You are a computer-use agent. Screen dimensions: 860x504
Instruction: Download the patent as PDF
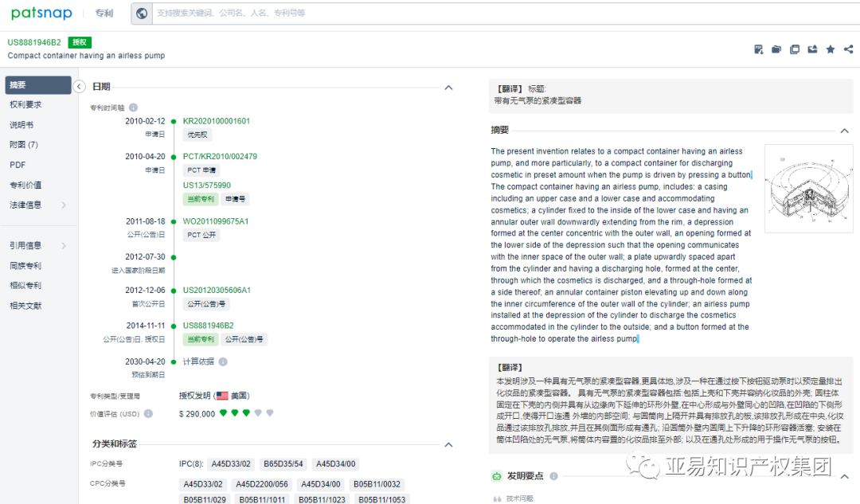click(759, 49)
